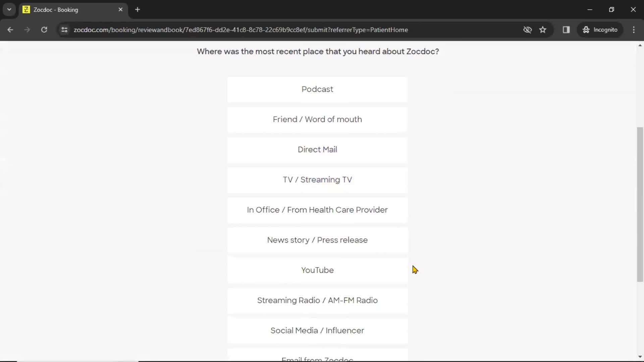Expand the tab search dropdown
Viewport: 644px width, 362px height.
(x=9, y=10)
